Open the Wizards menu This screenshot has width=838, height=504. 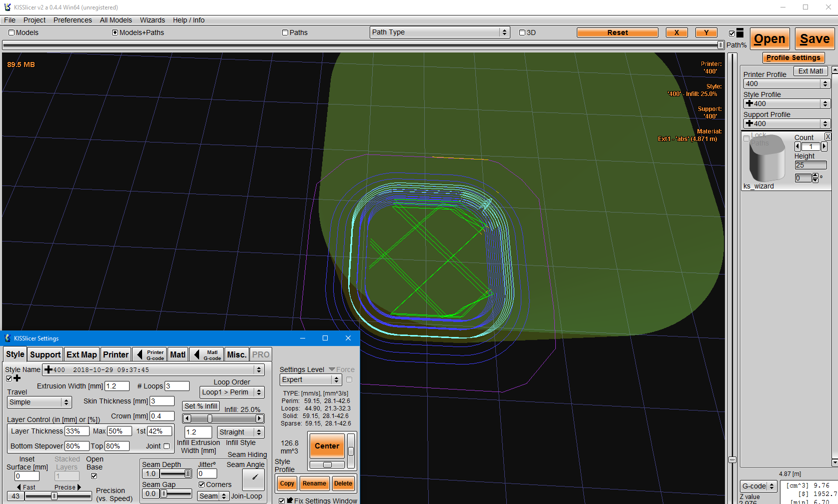click(x=152, y=20)
